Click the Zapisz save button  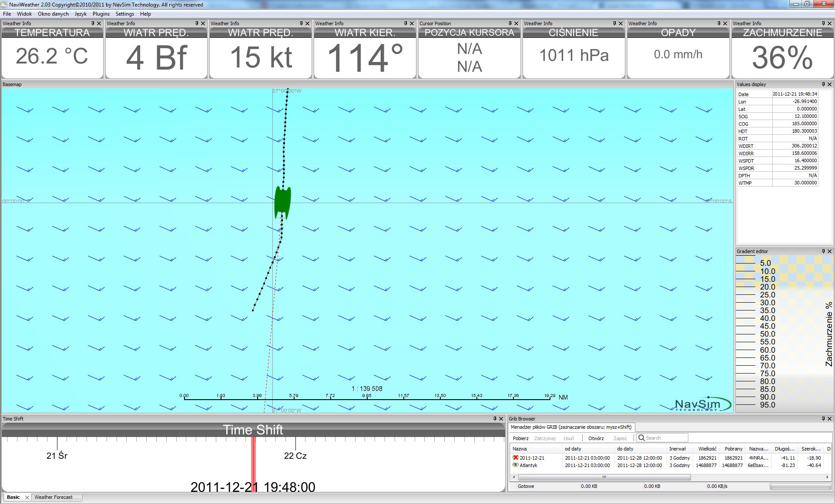(x=620, y=438)
